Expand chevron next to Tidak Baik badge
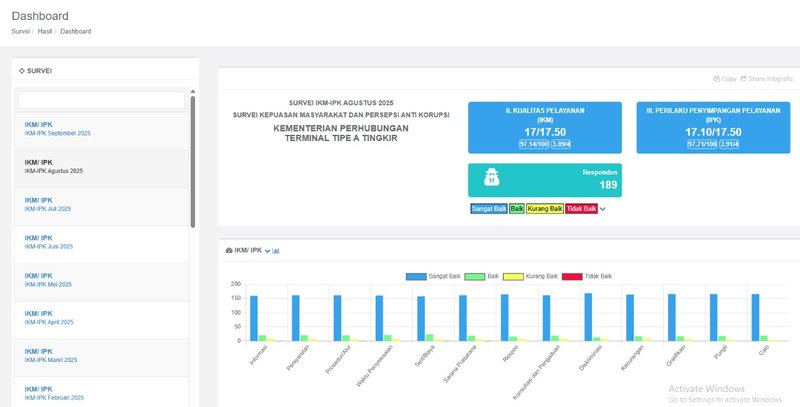Screen dimensions: 800x407 [x=603, y=209]
